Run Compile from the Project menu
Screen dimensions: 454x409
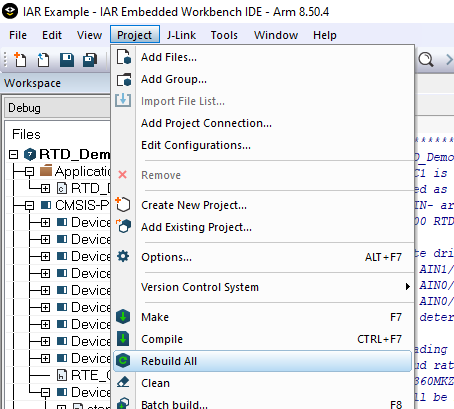click(263, 339)
